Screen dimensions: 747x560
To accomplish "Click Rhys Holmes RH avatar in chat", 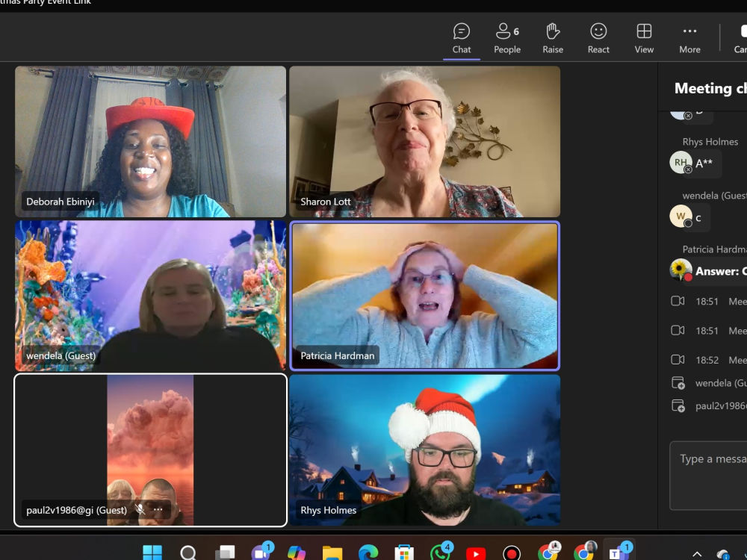I will (x=681, y=162).
